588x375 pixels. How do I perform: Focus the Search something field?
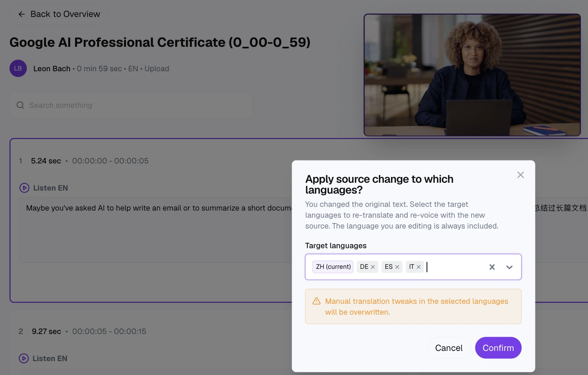click(x=131, y=105)
